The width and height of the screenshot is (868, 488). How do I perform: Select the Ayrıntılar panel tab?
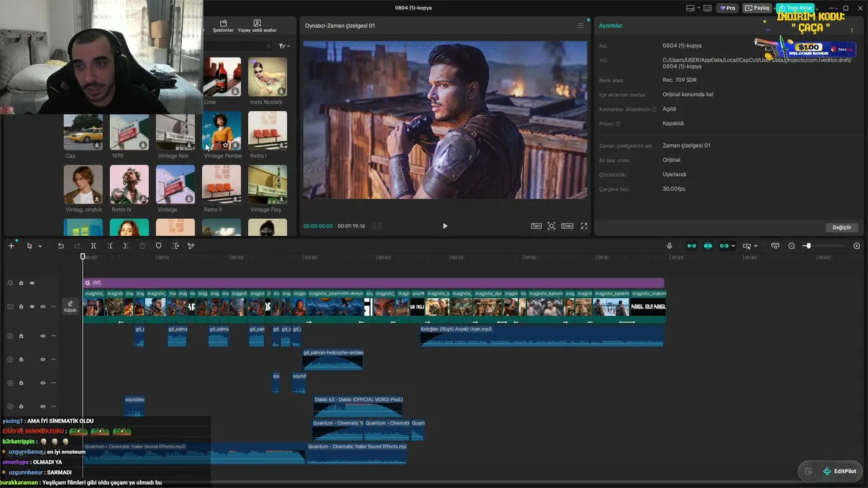click(x=610, y=26)
